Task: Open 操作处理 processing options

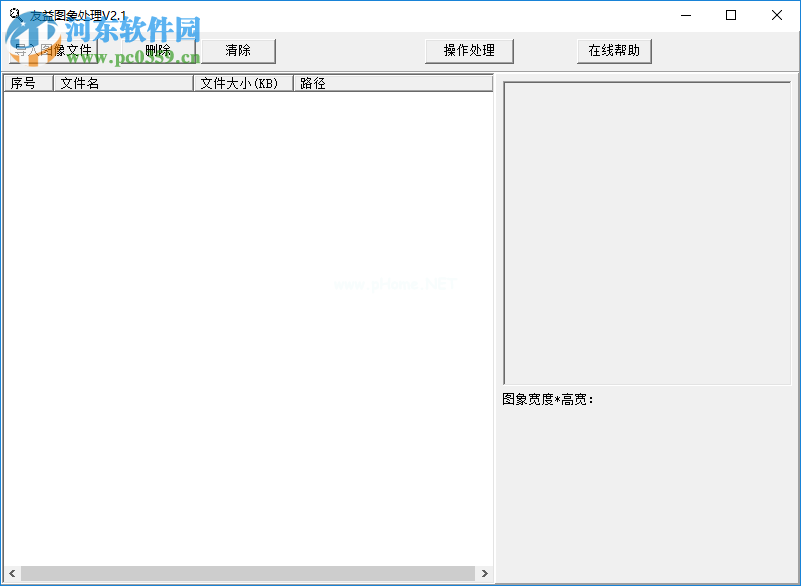Action: [469, 51]
